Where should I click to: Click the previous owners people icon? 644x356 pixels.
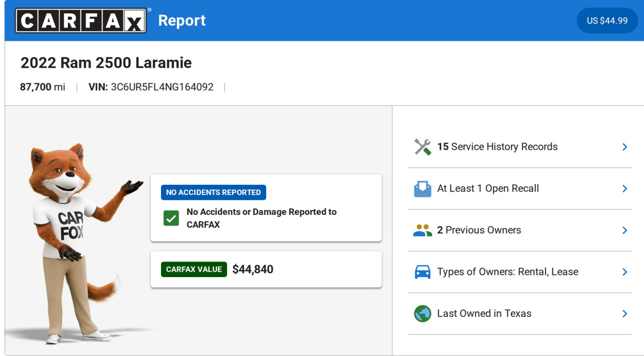coord(423,230)
